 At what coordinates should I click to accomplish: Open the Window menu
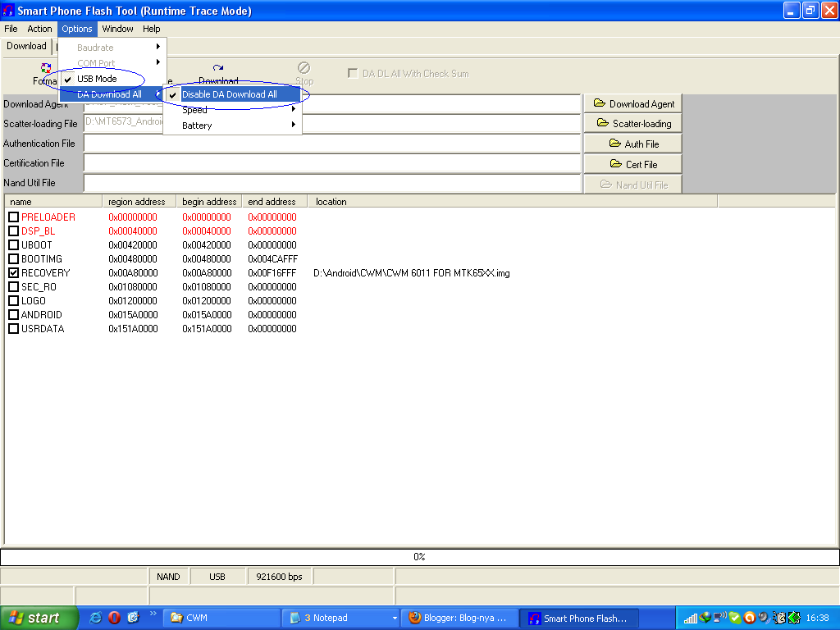pos(117,29)
